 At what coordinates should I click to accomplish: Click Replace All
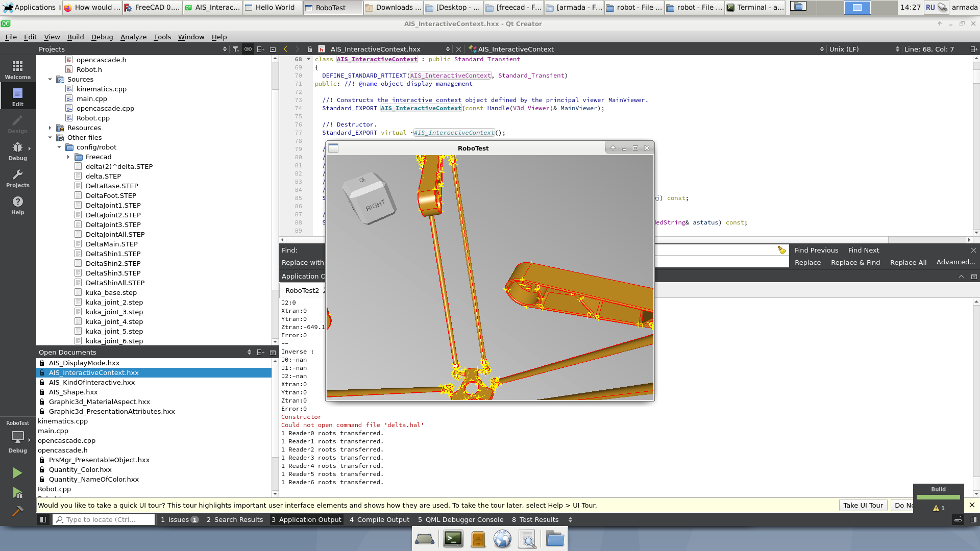pyautogui.click(x=908, y=262)
